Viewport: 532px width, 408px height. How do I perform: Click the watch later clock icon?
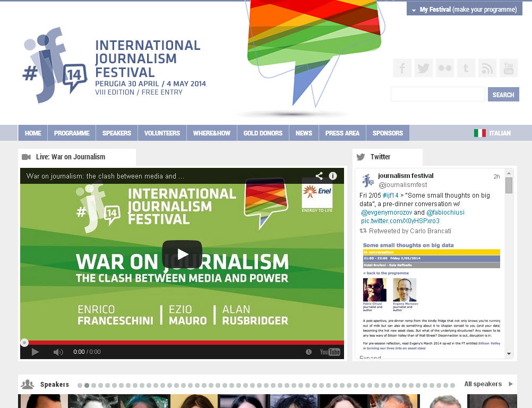(x=308, y=352)
